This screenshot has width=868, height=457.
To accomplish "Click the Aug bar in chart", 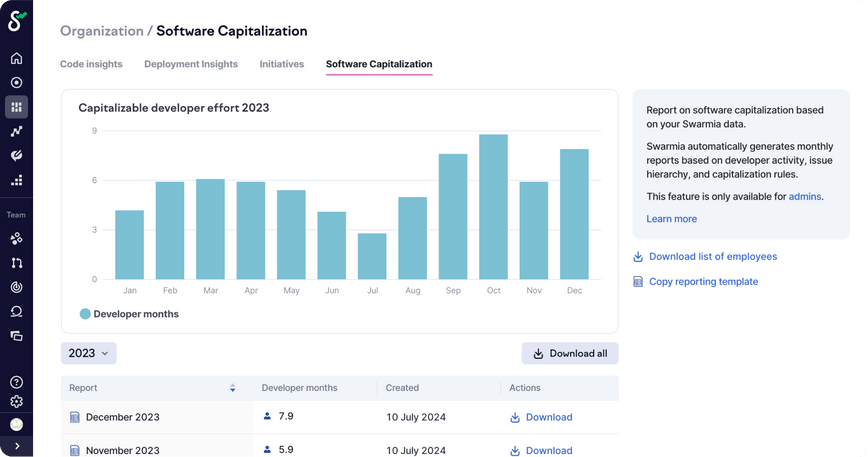I will (x=412, y=238).
